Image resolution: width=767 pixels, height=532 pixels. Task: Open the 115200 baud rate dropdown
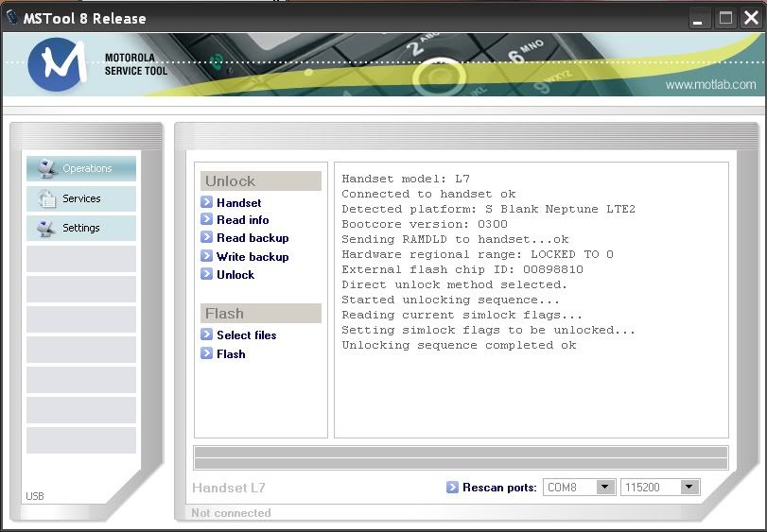point(689,488)
